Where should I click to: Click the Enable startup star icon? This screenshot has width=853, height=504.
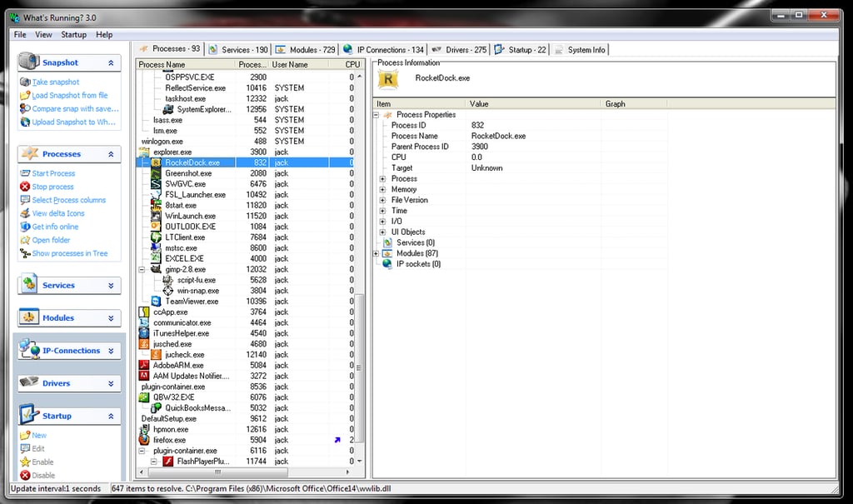25,462
